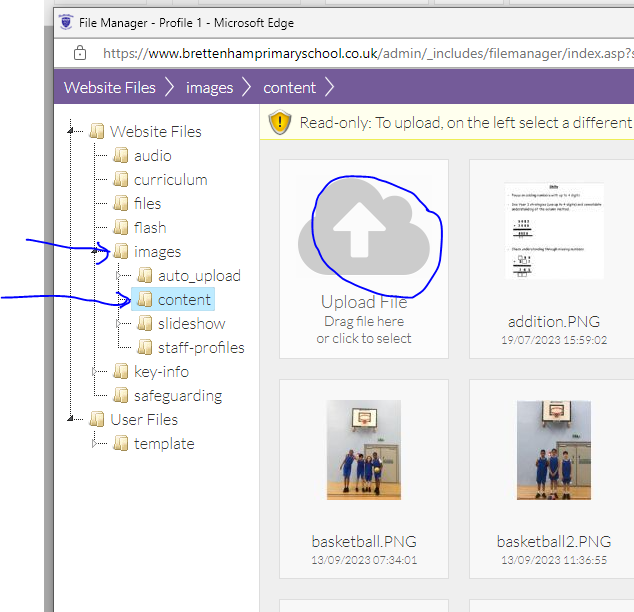Click the curriculum folder icon
Screen dimensions: 634x612
point(120,179)
